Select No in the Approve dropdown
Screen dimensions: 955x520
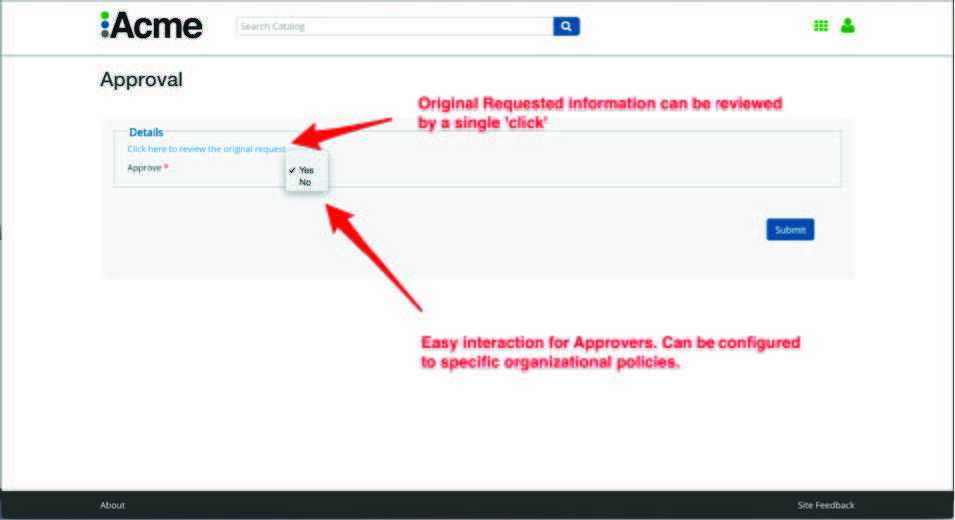[305, 182]
